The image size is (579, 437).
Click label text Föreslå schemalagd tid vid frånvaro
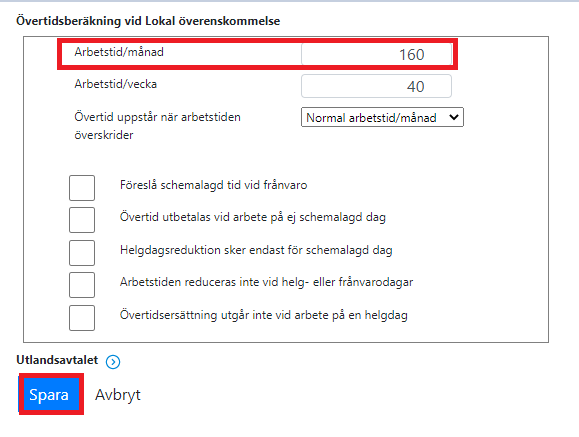pos(213,185)
